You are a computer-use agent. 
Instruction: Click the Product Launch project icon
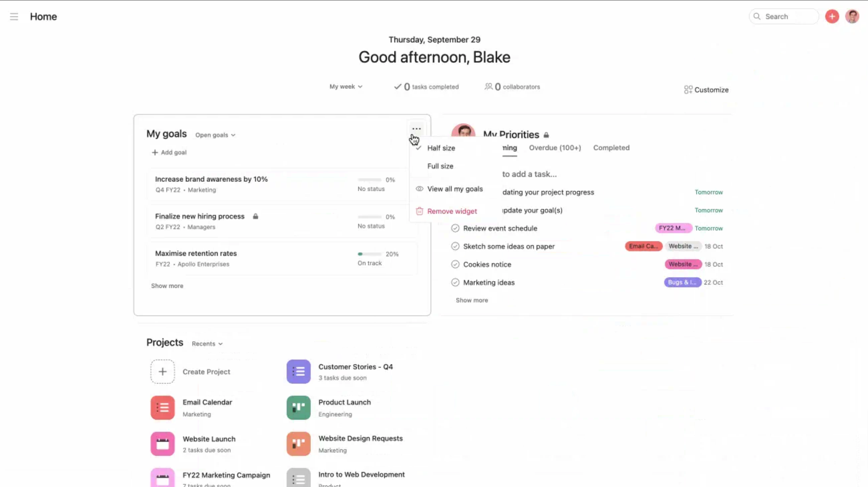(298, 408)
